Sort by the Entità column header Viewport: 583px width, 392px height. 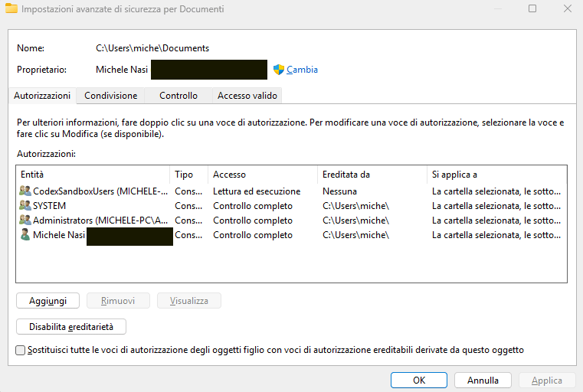[x=93, y=175]
